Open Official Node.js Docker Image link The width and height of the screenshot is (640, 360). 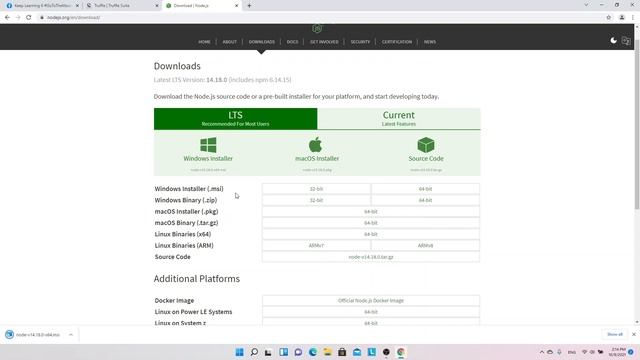[371, 300]
